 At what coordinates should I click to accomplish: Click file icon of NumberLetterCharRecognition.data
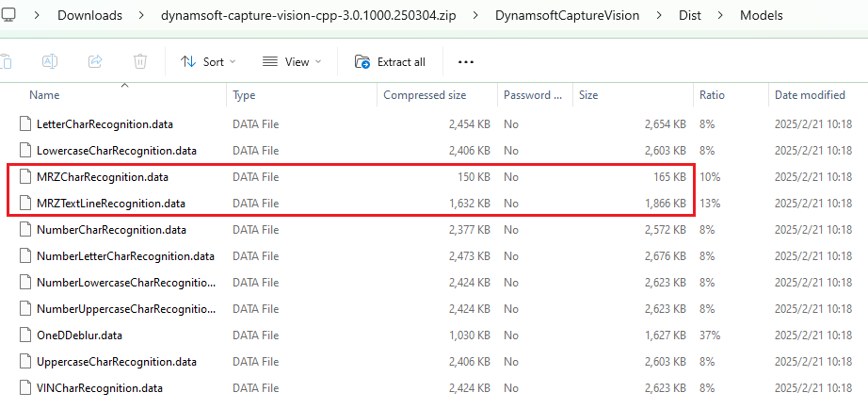24,256
